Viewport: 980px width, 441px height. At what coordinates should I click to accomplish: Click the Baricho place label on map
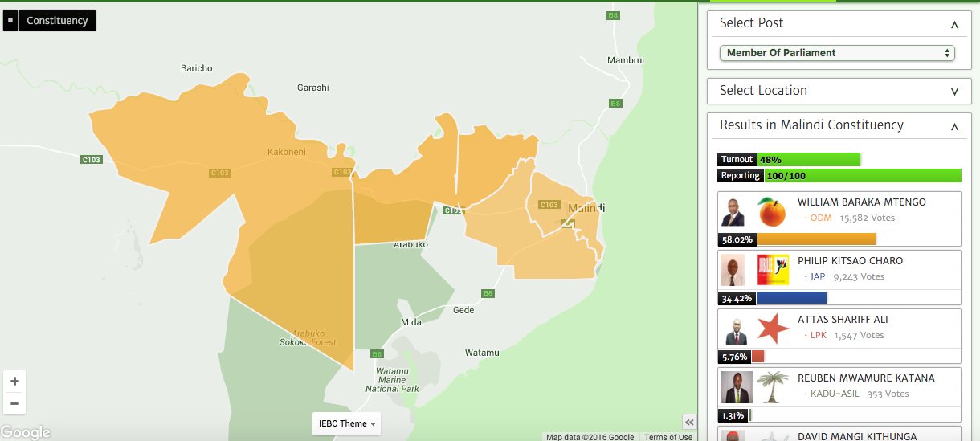coord(197,69)
